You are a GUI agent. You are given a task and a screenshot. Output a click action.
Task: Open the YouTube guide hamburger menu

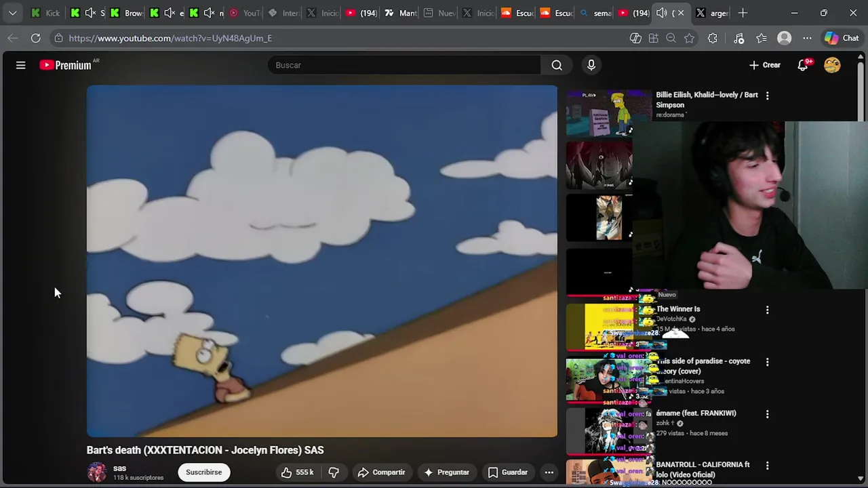20,65
